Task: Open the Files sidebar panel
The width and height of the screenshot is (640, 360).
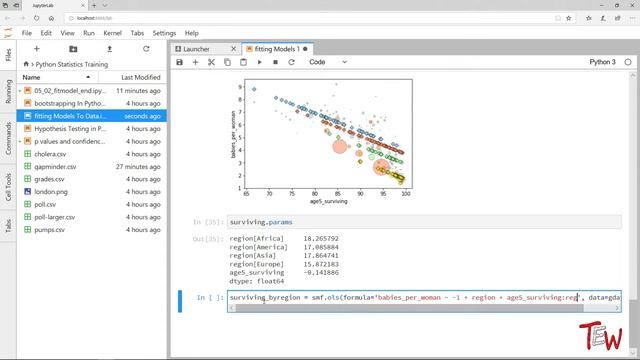Action: pyautogui.click(x=8, y=55)
